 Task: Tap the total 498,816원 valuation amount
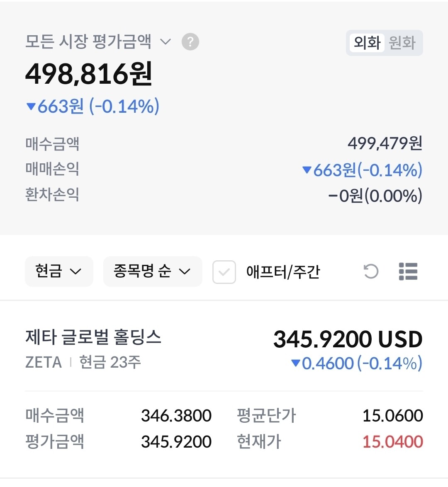point(89,74)
